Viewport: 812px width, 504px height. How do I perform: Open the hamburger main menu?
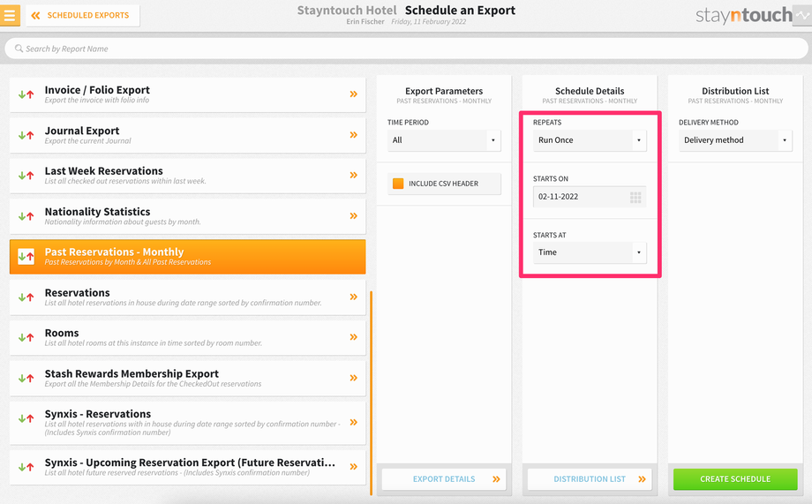tap(10, 15)
